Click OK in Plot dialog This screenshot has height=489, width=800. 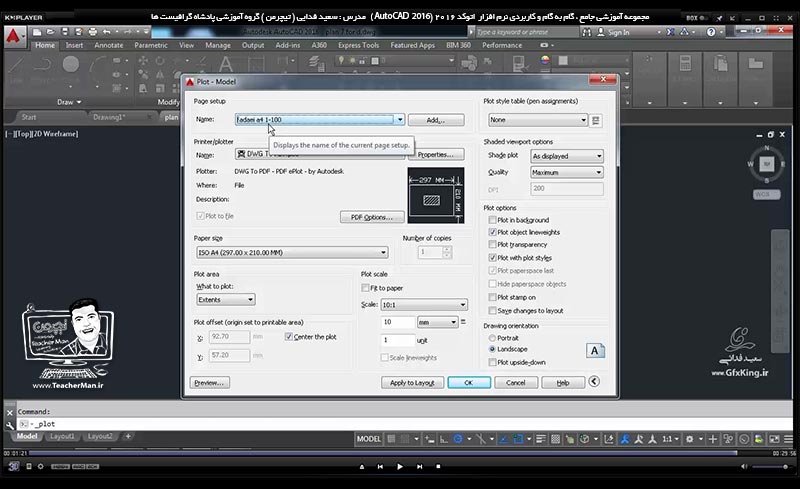(x=469, y=382)
